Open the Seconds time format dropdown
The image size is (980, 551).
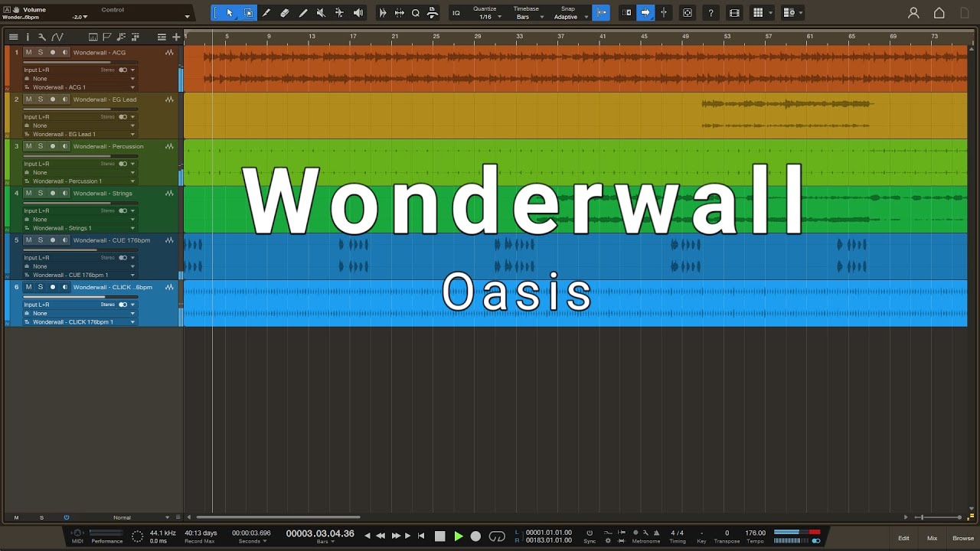[x=252, y=541]
